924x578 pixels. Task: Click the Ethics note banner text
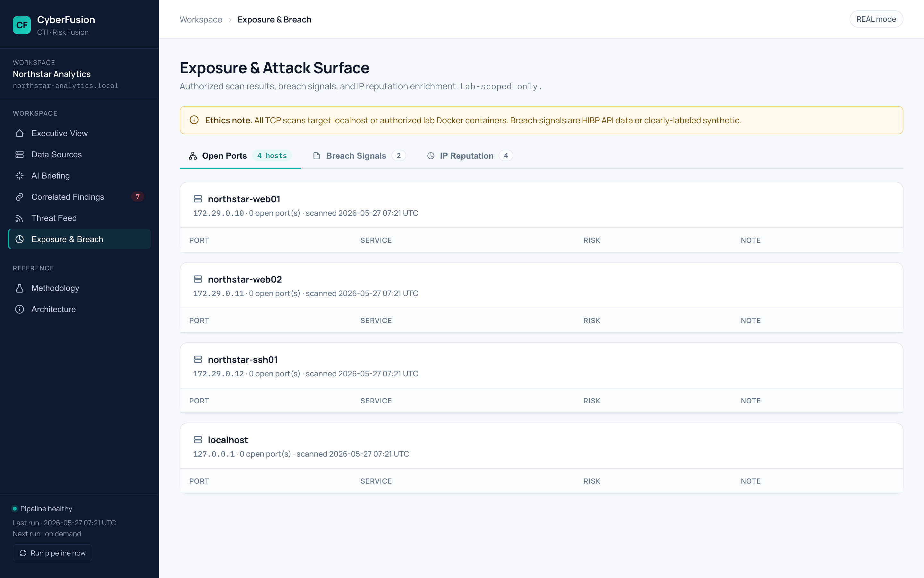(x=473, y=120)
